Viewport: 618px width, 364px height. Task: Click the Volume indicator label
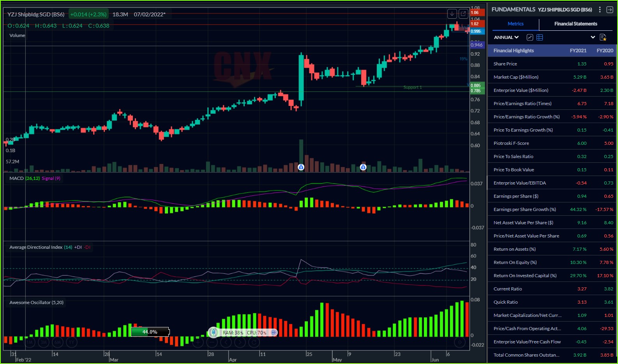click(x=17, y=35)
